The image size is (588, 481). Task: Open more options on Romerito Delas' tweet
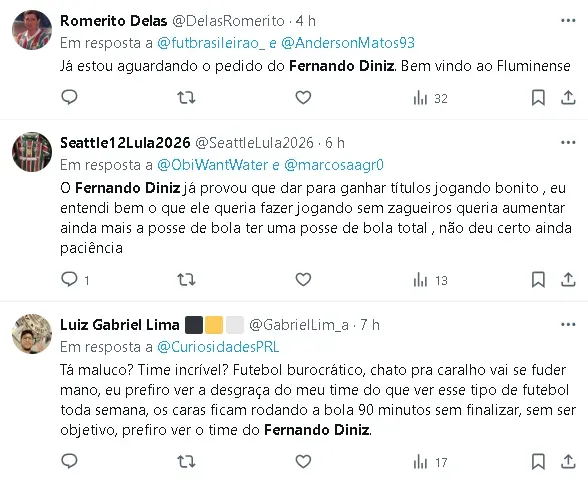568,21
